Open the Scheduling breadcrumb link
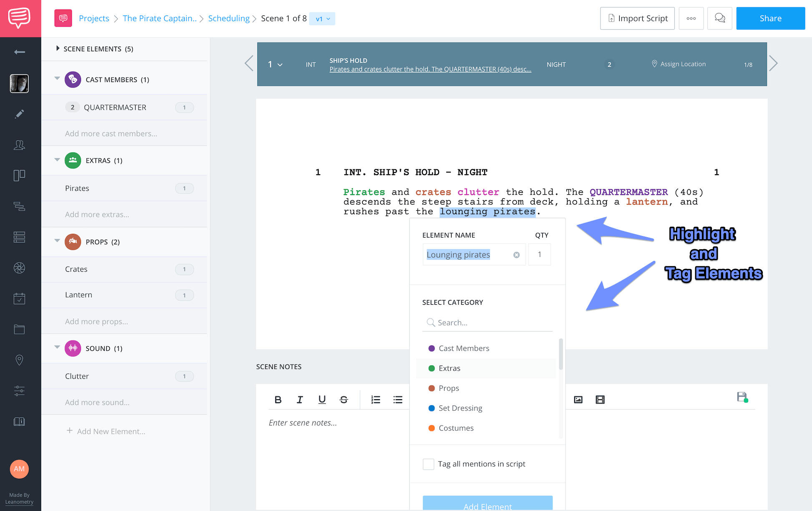 click(x=229, y=18)
